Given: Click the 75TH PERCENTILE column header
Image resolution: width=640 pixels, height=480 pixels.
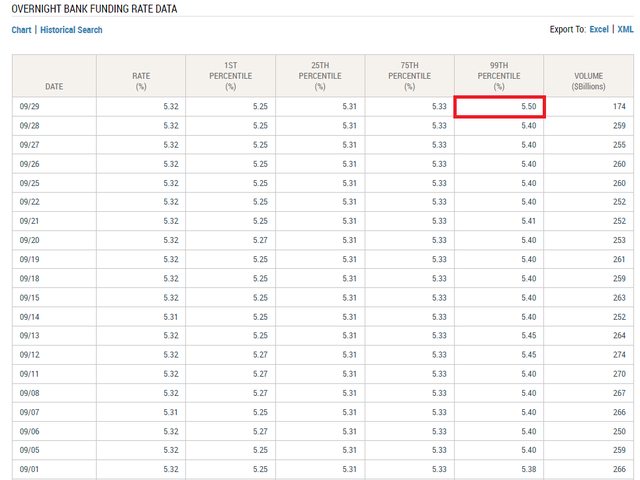Looking at the screenshot, I should [x=409, y=76].
